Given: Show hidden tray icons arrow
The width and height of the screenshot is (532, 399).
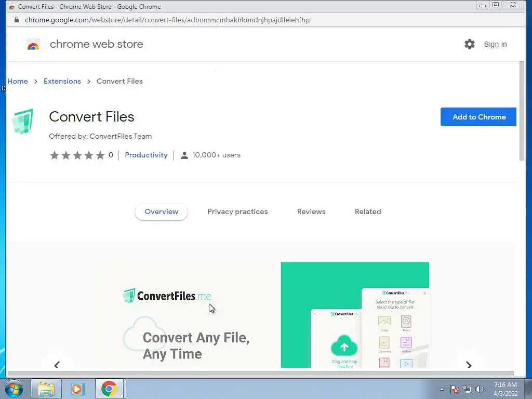Looking at the screenshot, I should pyautogui.click(x=442, y=389).
